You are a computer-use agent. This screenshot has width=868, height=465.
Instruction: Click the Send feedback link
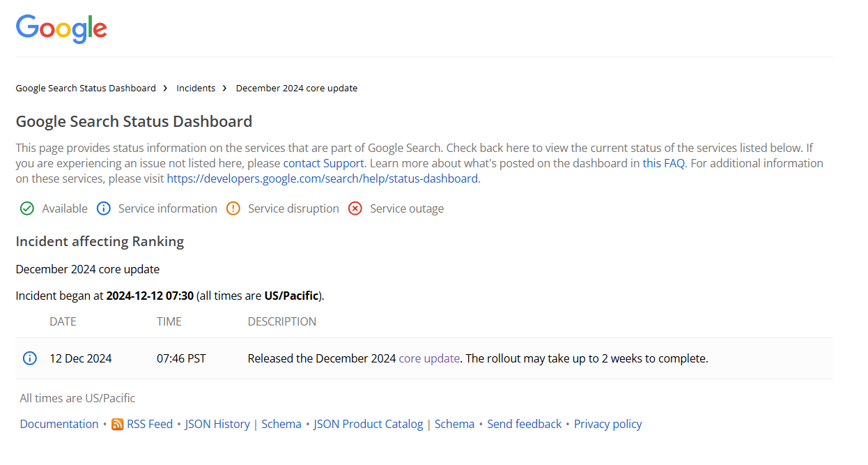(525, 424)
